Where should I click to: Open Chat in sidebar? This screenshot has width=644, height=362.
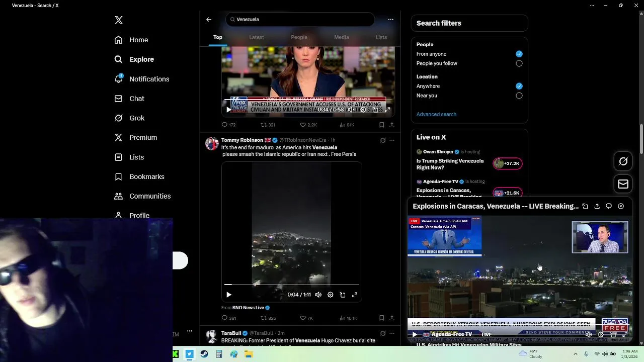(x=129, y=99)
